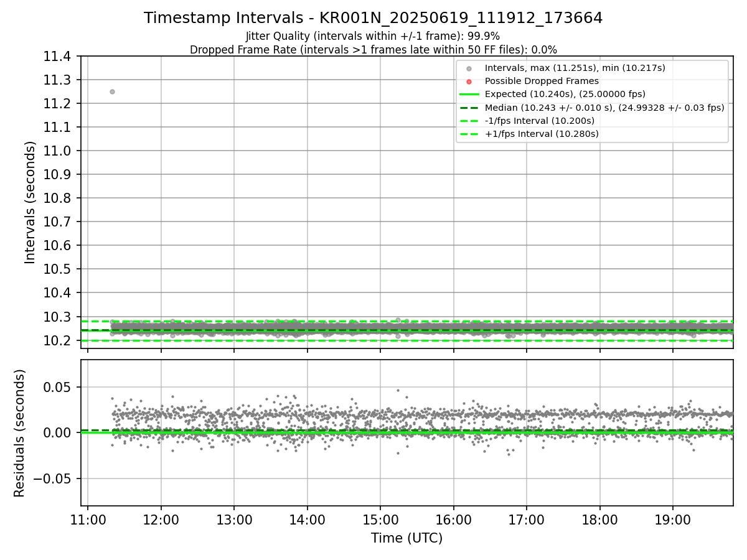Click the Jitter Quality 99.9% subtitle
The image size is (747, 560).
[373, 36]
